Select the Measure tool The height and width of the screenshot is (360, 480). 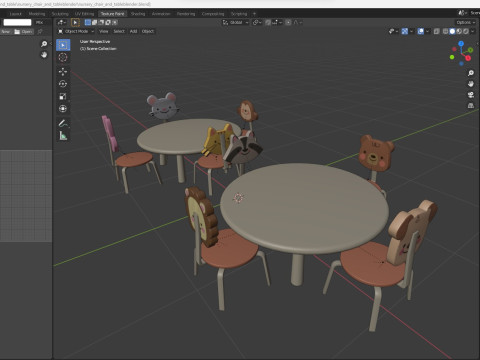pos(63,136)
